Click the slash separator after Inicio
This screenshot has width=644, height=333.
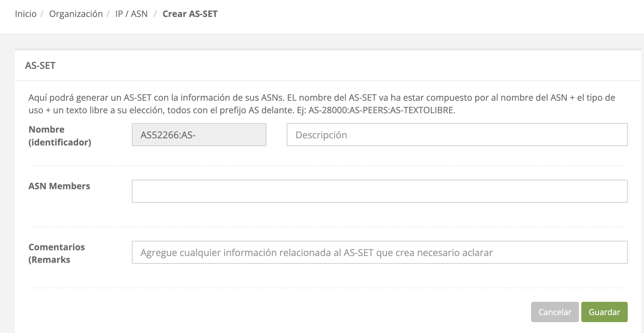42,14
